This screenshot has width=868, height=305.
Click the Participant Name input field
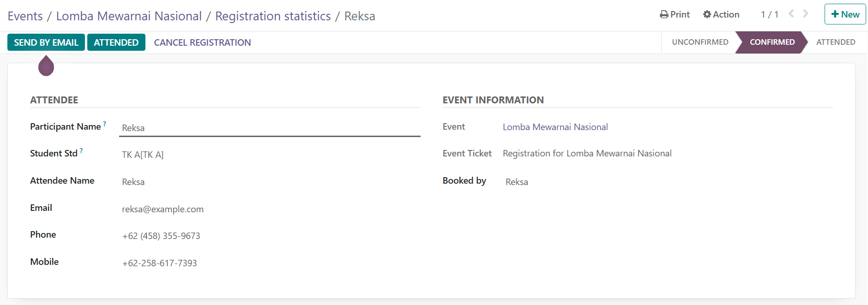click(x=269, y=128)
